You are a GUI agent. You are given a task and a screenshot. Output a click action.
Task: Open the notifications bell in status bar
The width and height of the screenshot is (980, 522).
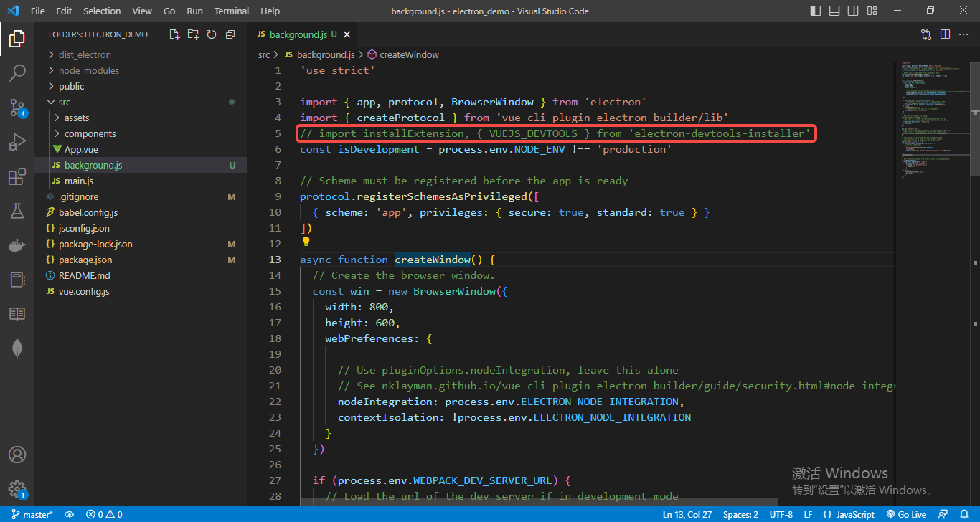click(x=963, y=514)
